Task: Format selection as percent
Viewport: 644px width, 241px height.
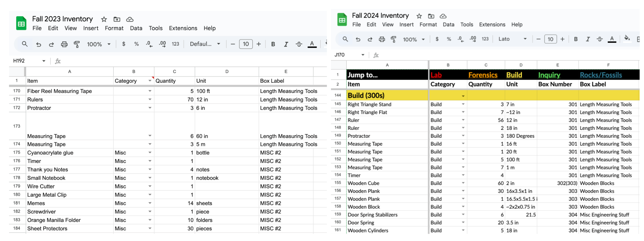Action: click(136, 44)
